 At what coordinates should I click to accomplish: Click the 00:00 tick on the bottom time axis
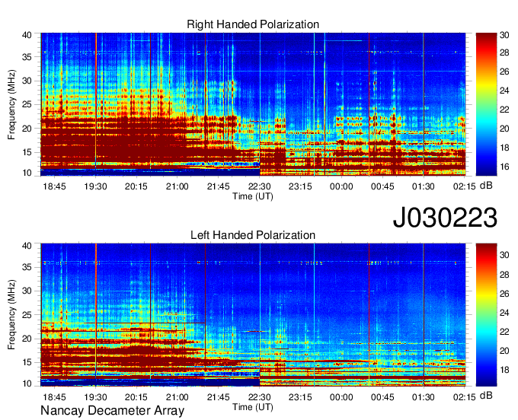pos(341,398)
